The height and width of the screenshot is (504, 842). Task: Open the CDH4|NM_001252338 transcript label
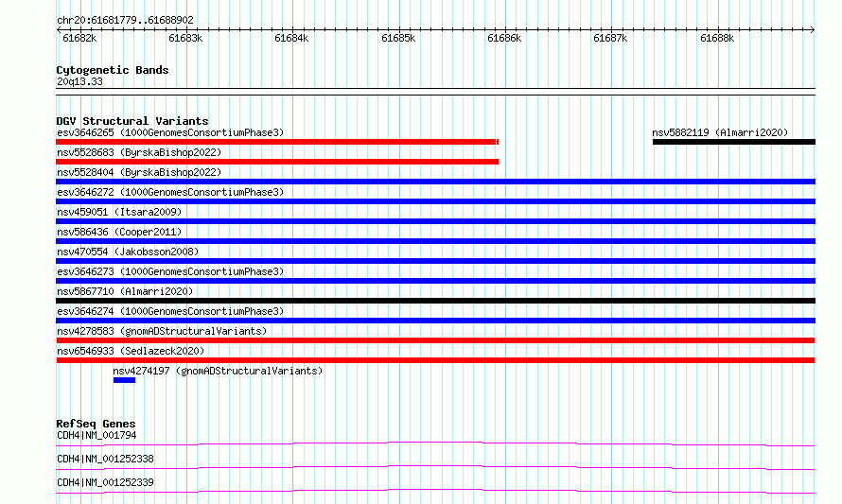point(105,459)
